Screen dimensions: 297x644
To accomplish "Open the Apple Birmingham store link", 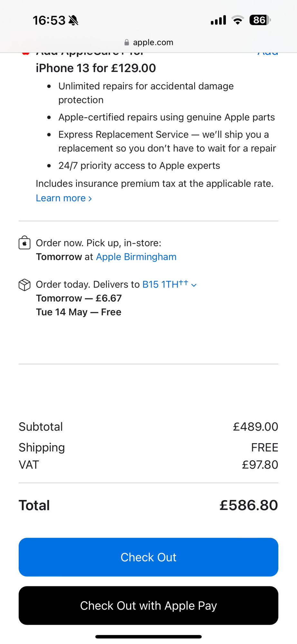I will (x=136, y=257).
